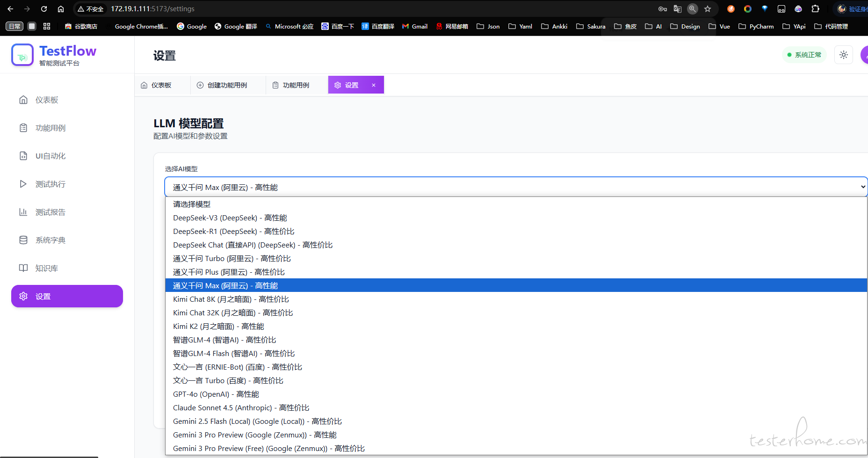868x458 pixels.
Task: Pick Kimi K2 (月之暗面) model option
Action: click(218, 327)
